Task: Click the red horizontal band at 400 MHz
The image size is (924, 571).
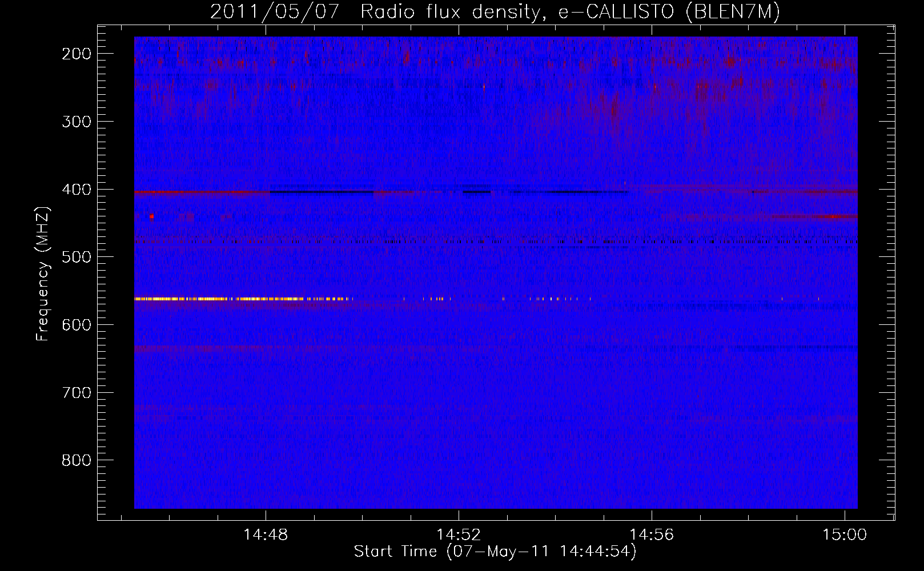Action: (x=202, y=192)
